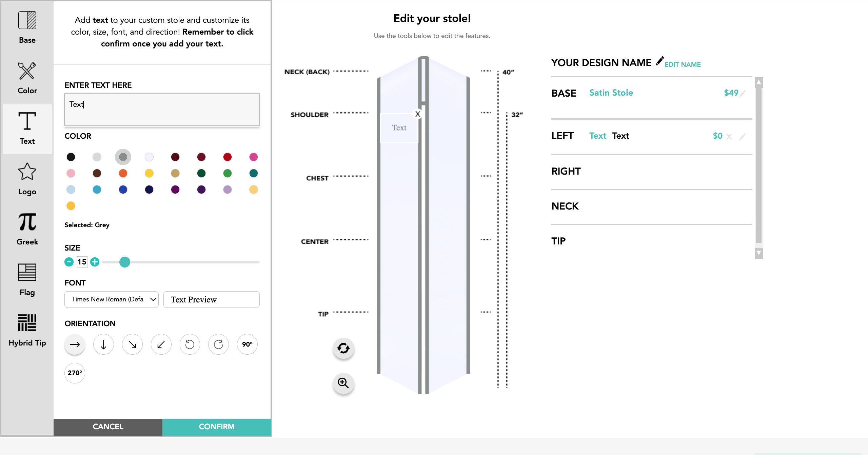The height and width of the screenshot is (455, 868).
Task: Open the Times New Roman font dropdown
Action: 112,299
